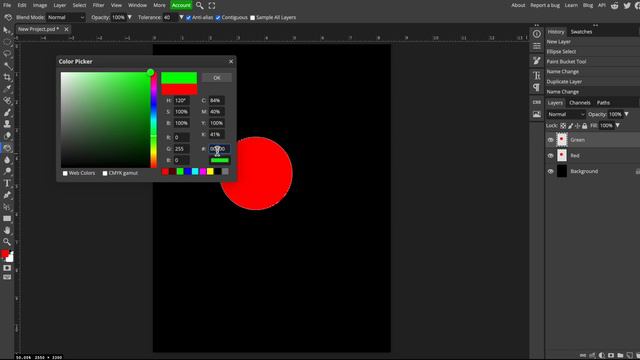
Task: Toggle the Contiguous checkbox
Action: (x=218, y=18)
